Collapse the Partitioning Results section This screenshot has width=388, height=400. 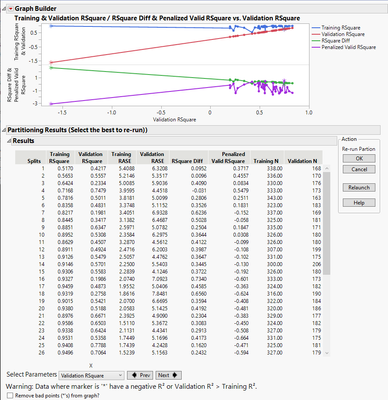[4, 130]
